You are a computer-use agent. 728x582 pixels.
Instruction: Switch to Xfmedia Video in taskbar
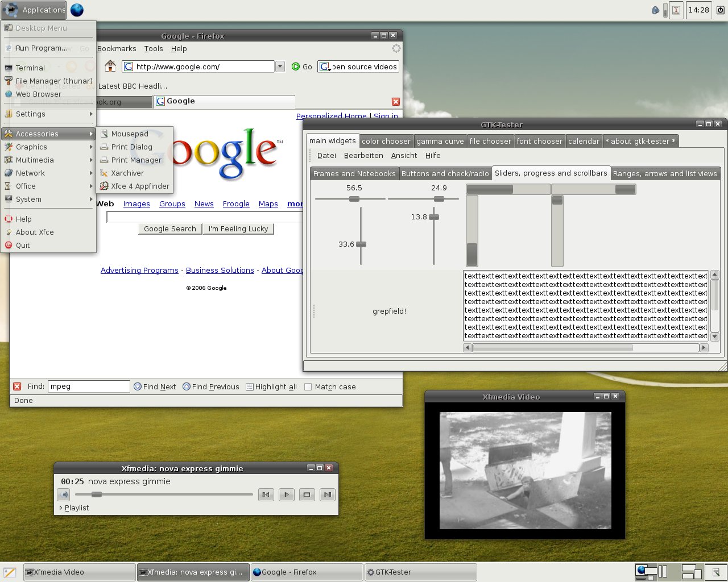(x=79, y=572)
